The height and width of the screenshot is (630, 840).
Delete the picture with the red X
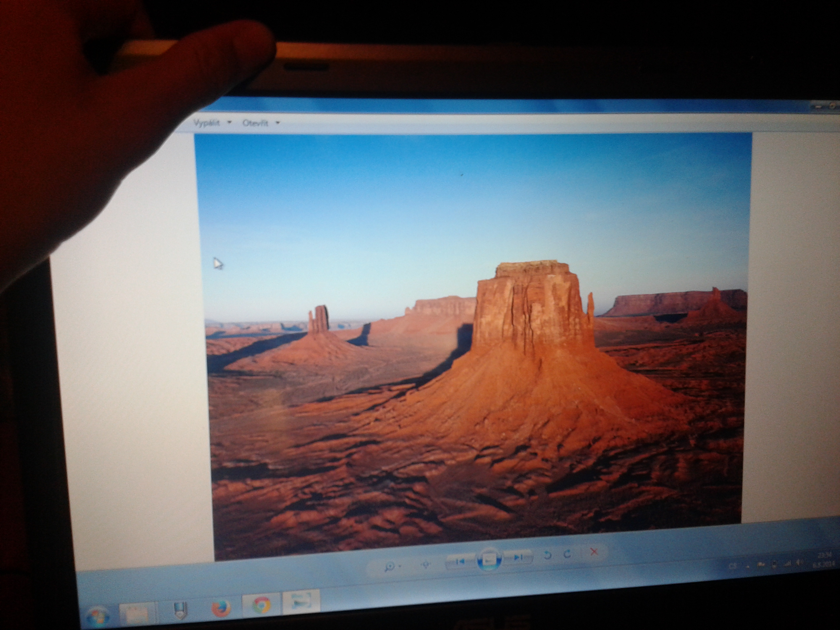pyautogui.click(x=594, y=552)
